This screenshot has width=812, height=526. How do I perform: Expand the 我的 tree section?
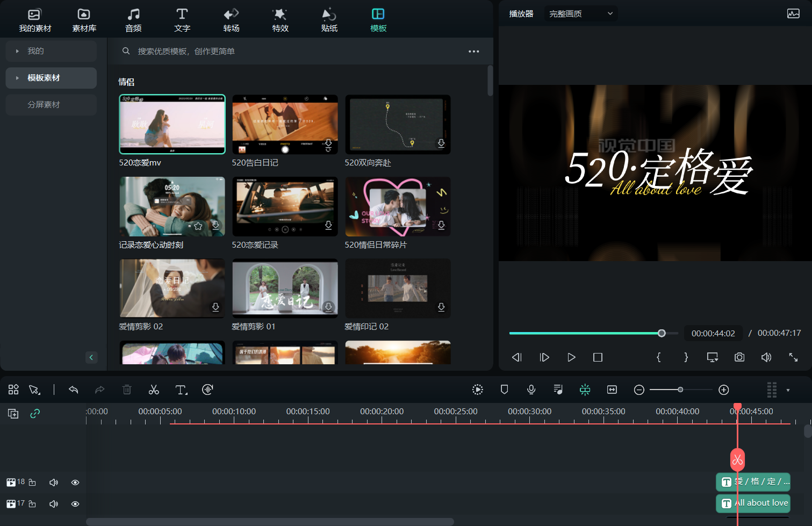pyautogui.click(x=18, y=51)
